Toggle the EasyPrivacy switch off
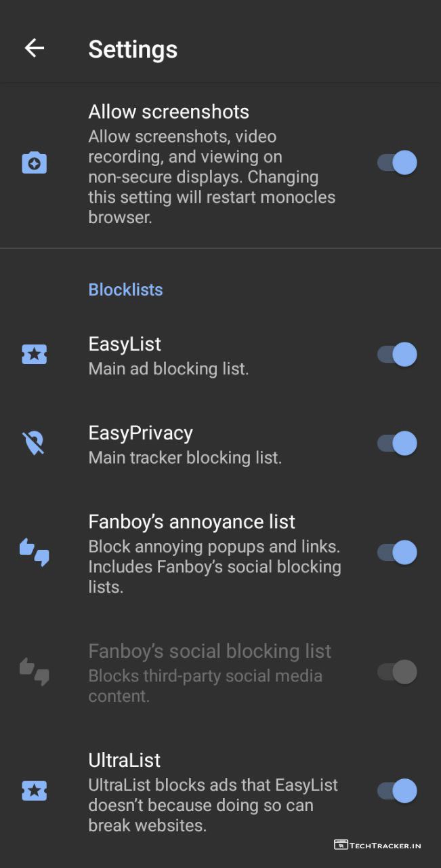The height and width of the screenshot is (868, 441). 397,443
